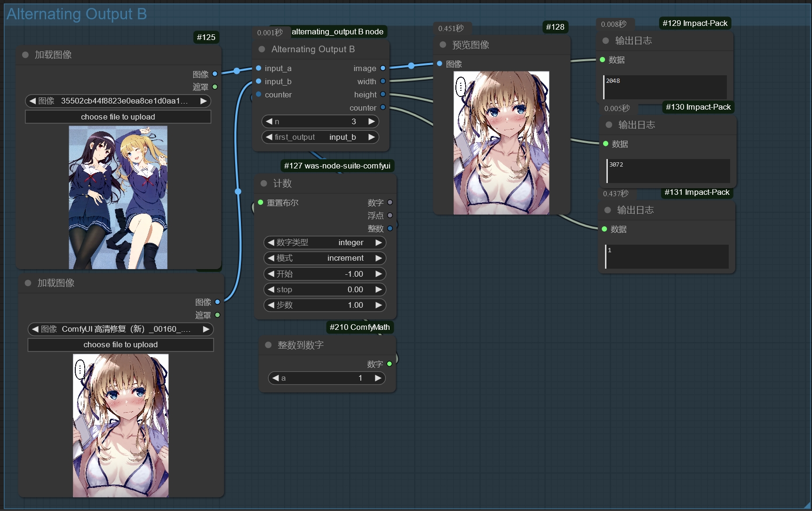Open top image file 35502cb44f combo
812x511 pixels.
[118, 101]
